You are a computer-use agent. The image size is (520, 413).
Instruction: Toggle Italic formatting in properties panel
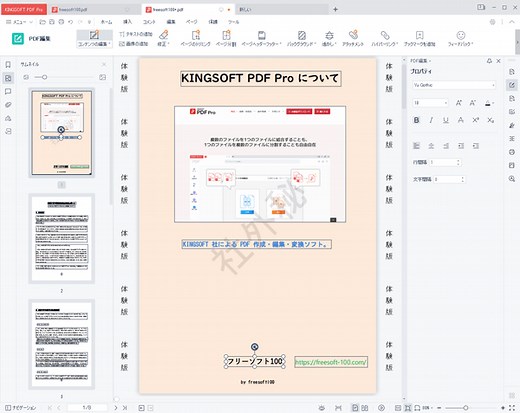431,120
